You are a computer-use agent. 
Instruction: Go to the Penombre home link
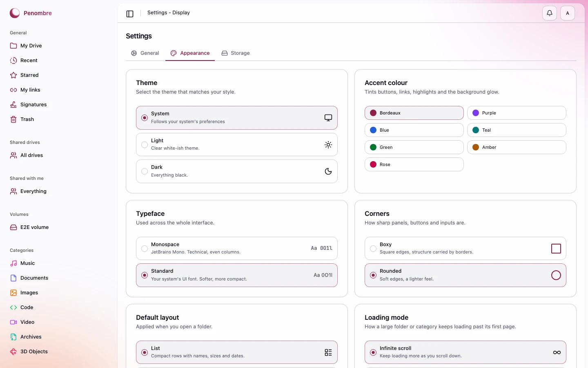pos(31,13)
